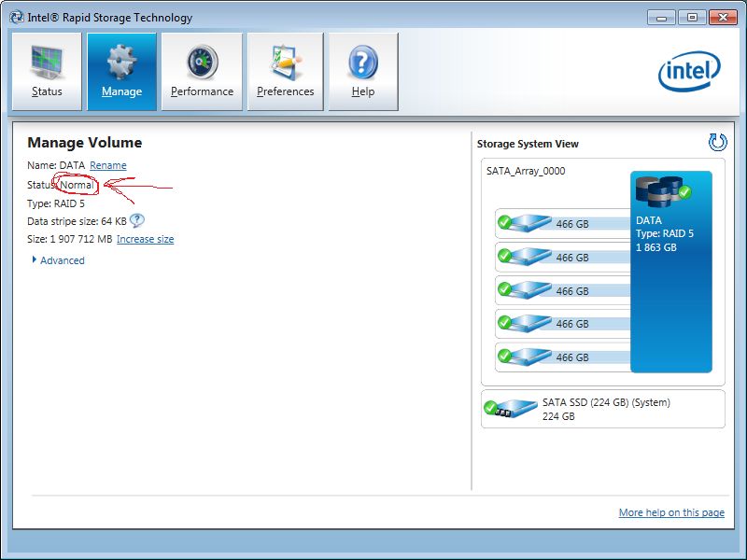
Task: Refresh the Storage System View
Action: (x=717, y=142)
